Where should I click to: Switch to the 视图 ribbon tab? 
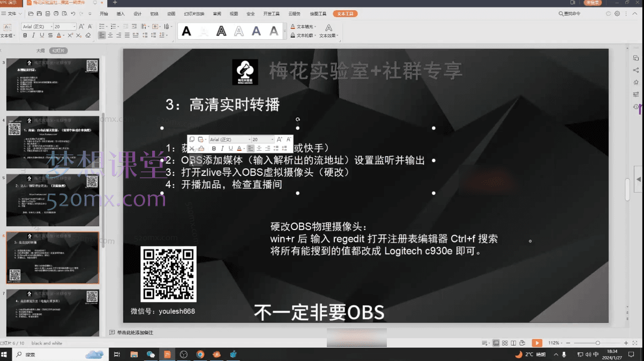click(234, 13)
